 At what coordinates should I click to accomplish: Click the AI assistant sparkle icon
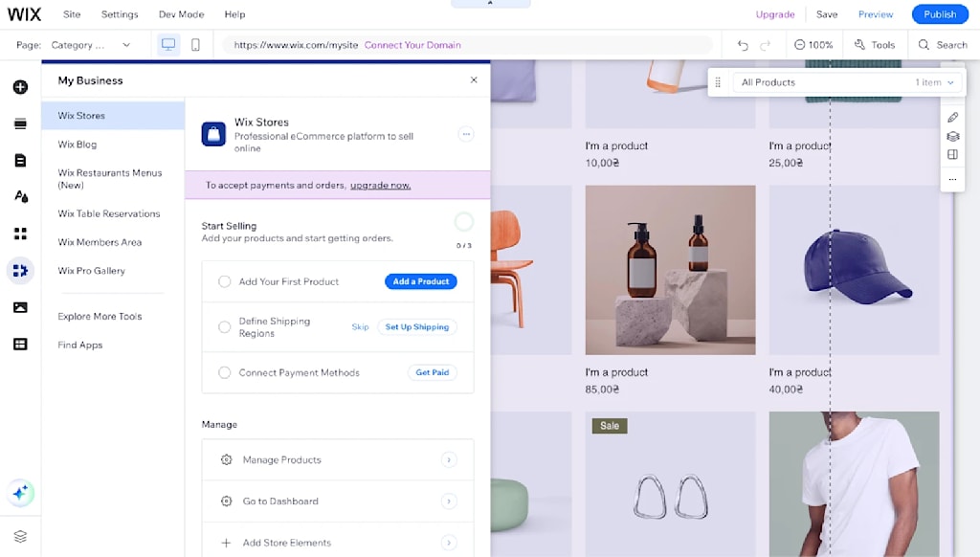(20, 493)
